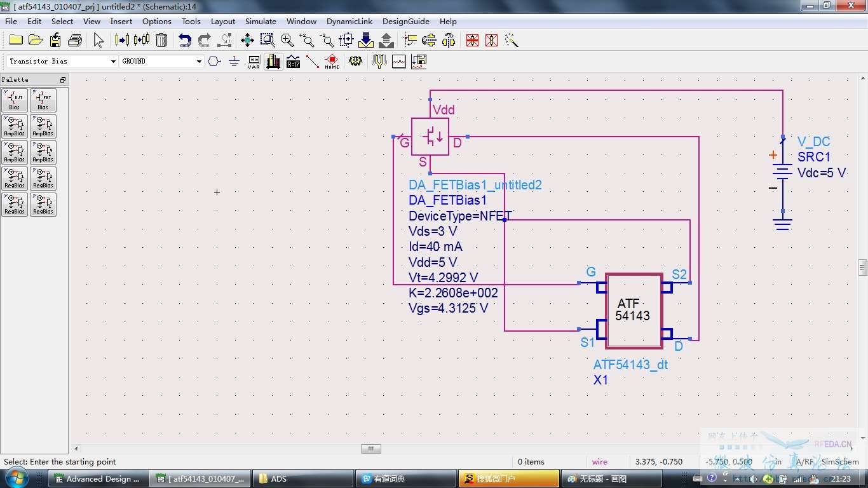Click the horizontal scrollbar thumb
868x488 pixels.
(x=371, y=449)
